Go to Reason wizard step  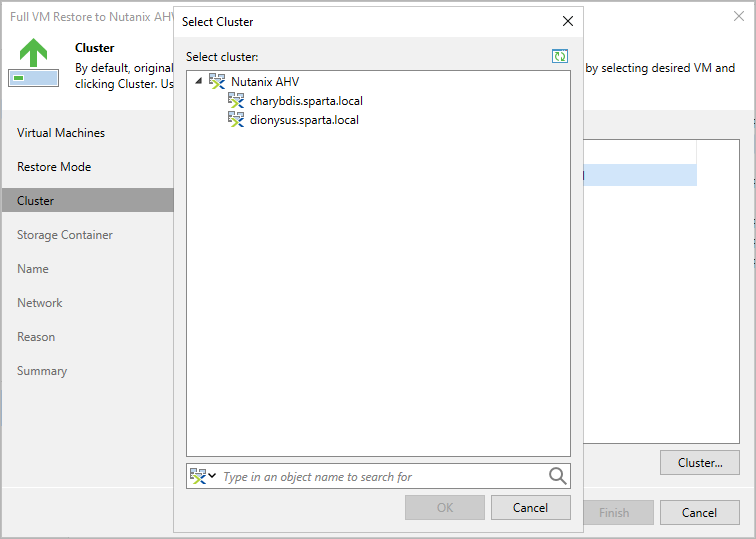(36, 337)
